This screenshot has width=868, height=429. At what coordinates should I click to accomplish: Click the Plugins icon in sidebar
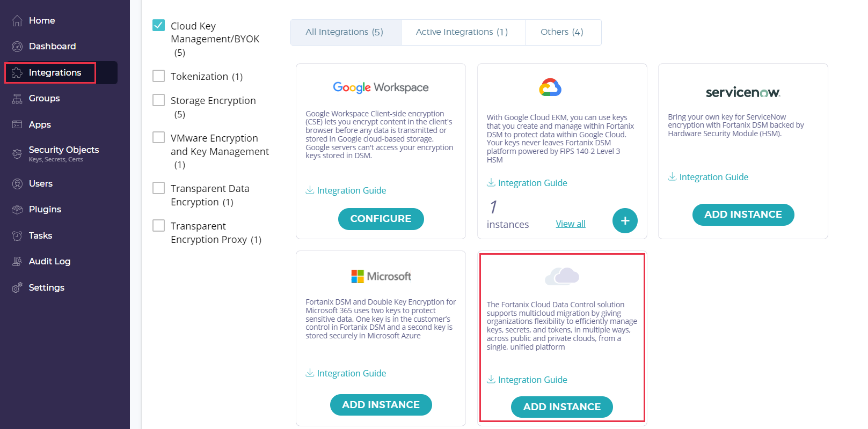click(x=17, y=210)
